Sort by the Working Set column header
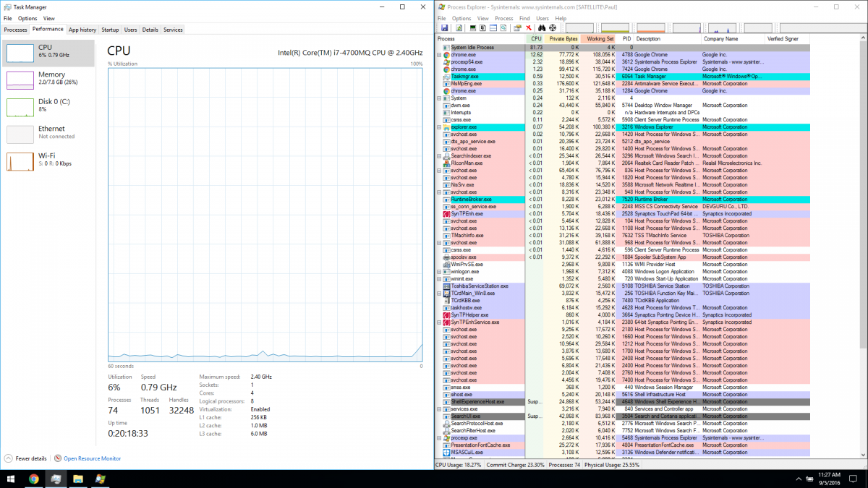868x488 pixels. click(598, 39)
